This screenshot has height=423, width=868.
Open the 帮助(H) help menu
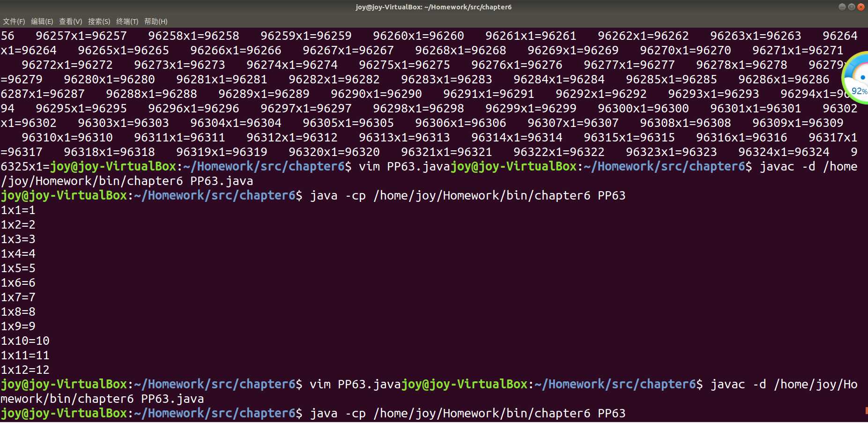click(x=156, y=22)
